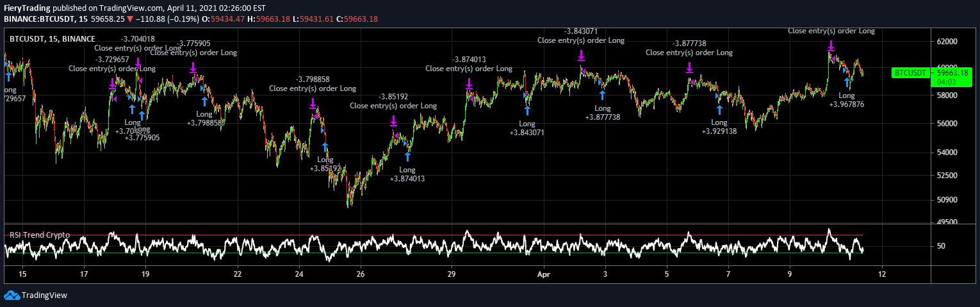Click the 17 date axis label
The height and width of the screenshot is (307, 980).
pyautogui.click(x=84, y=274)
